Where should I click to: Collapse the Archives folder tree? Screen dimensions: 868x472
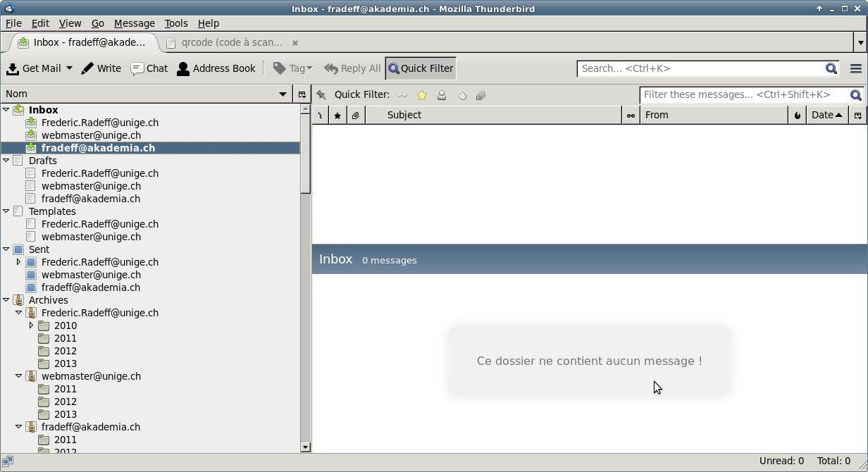[x=6, y=300]
